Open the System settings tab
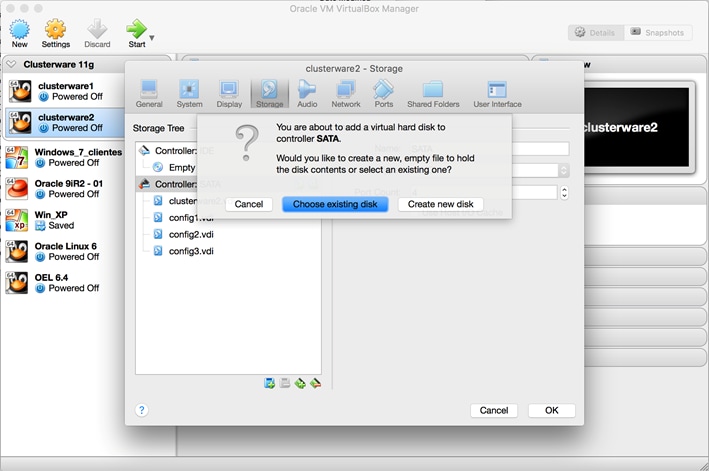 [189, 94]
